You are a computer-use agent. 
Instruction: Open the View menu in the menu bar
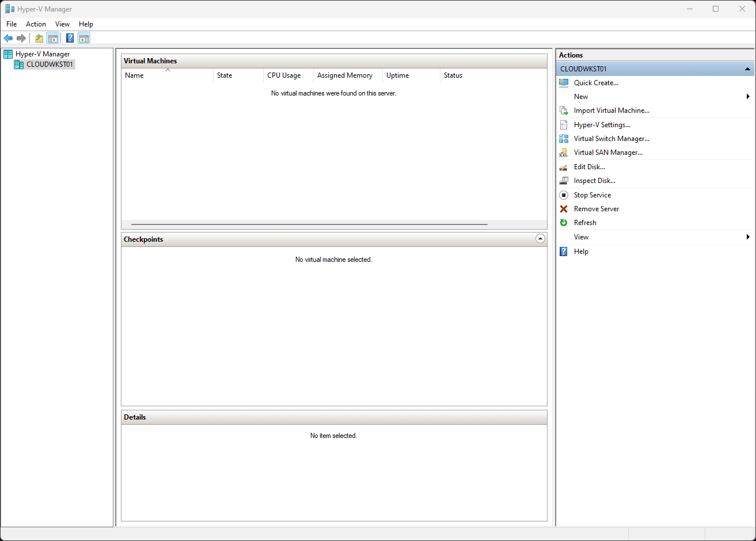click(x=62, y=24)
